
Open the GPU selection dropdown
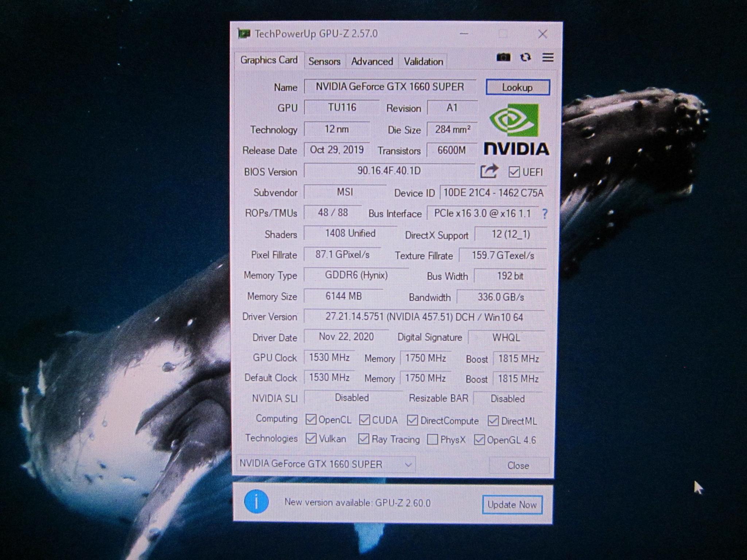[326, 464]
